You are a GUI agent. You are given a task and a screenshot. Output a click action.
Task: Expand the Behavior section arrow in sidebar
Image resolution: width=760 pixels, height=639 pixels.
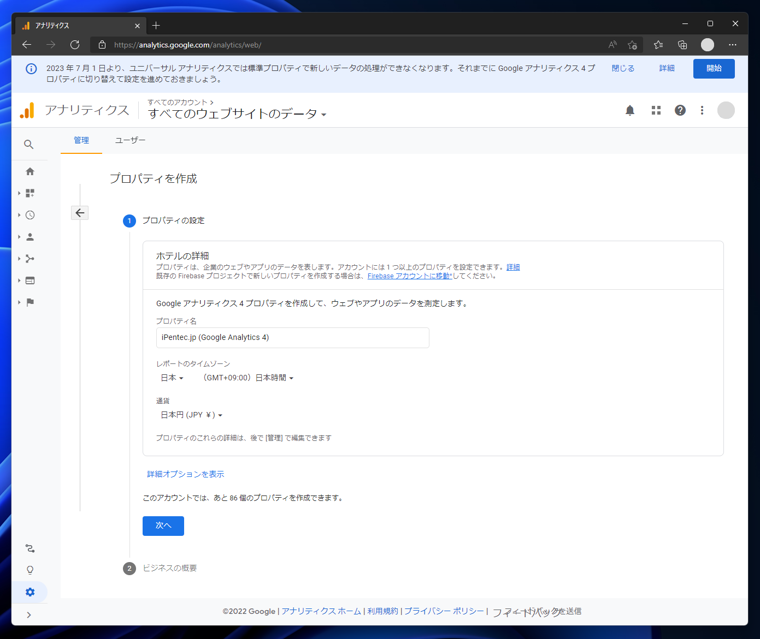(x=19, y=281)
